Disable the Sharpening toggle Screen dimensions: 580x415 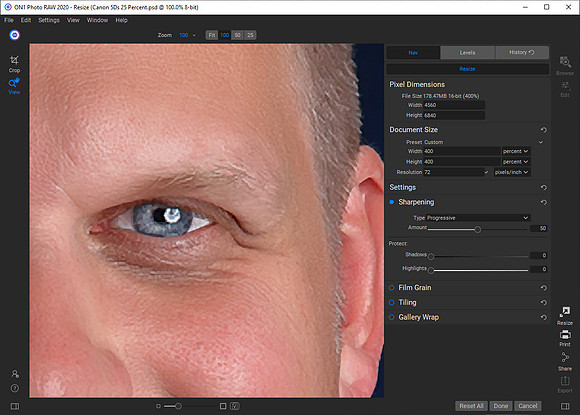coord(391,202)
